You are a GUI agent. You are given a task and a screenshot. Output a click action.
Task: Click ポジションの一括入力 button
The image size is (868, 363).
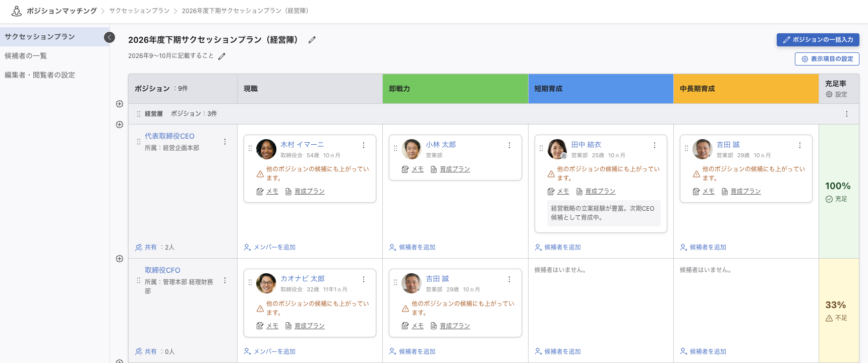pyautogui.click(x=818, y=40)
